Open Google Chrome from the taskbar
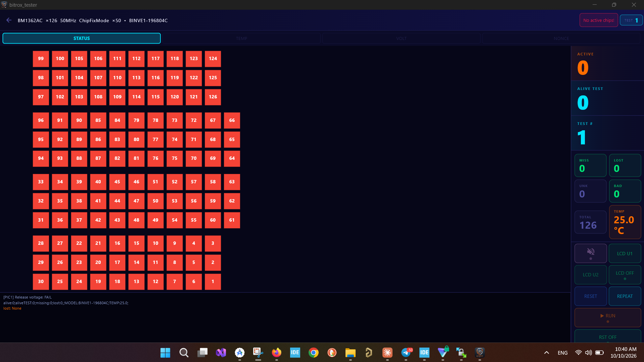 tap(314, 353)
